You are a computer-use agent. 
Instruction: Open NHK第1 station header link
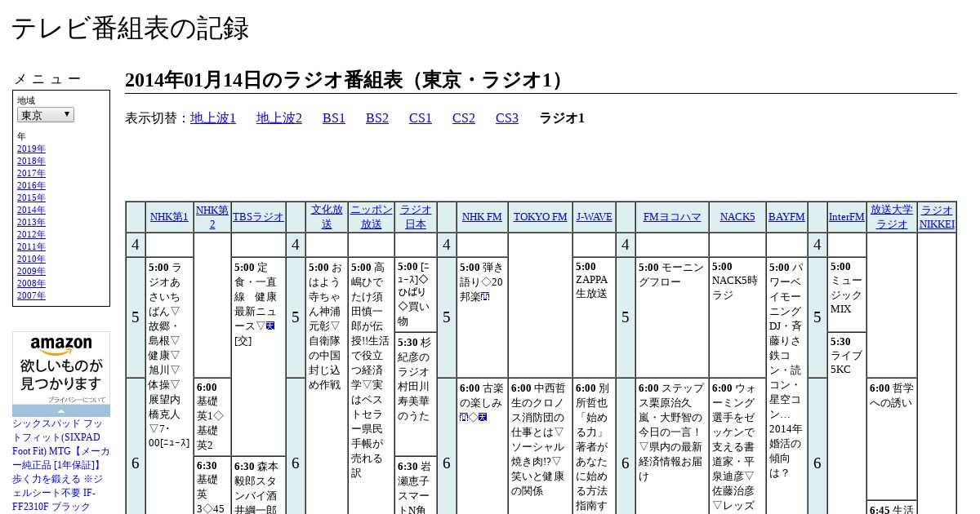click(169, 217)
